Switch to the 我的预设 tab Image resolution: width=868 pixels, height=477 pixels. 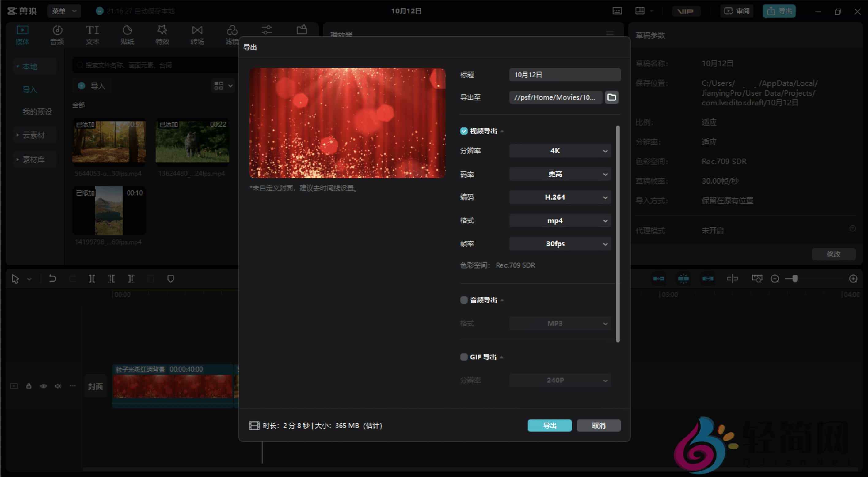point(37,111)
